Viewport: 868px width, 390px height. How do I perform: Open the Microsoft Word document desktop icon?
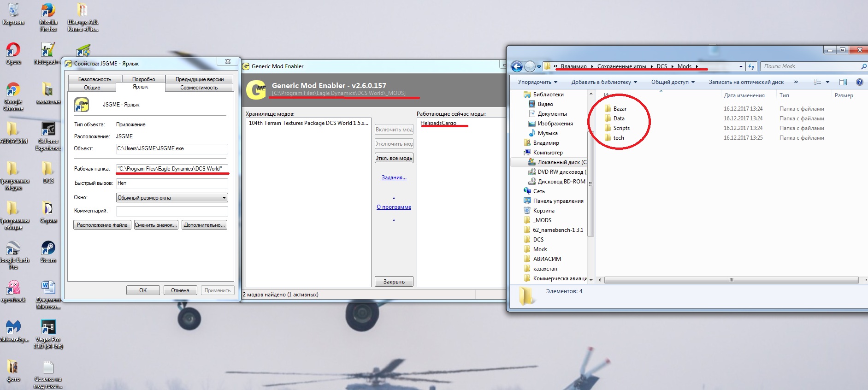(48, 295)
